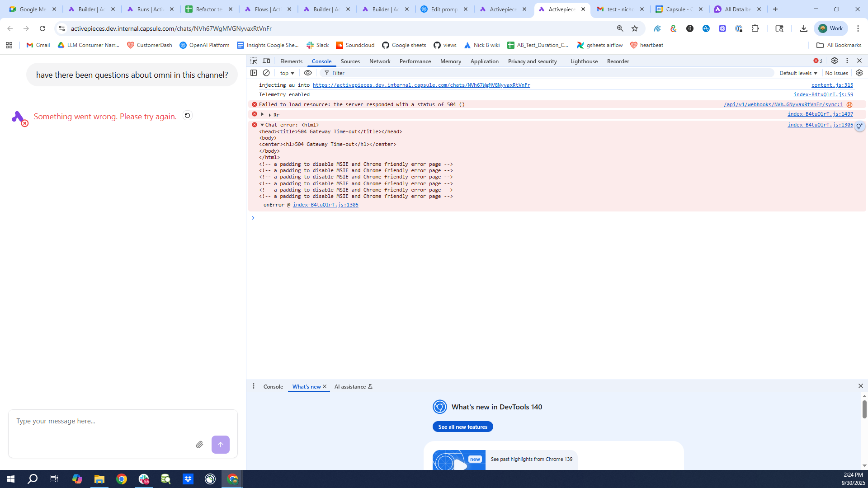This screenshot has width=868, height=488.
Task: Click the attach file paperclip icon
Action: click(x=199, y=445)
